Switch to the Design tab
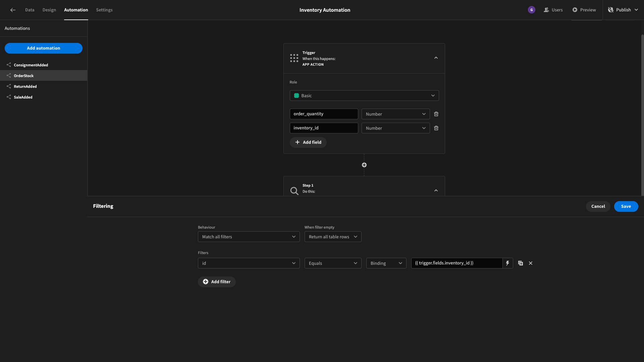Screen dimensions: 644x362 coord(49,10)
